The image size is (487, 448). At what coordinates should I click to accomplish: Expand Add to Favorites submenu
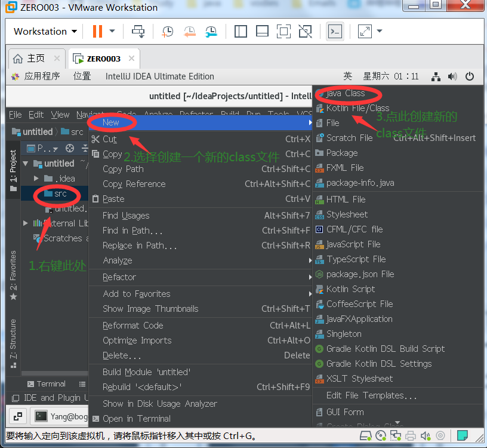tap(201, 294)
